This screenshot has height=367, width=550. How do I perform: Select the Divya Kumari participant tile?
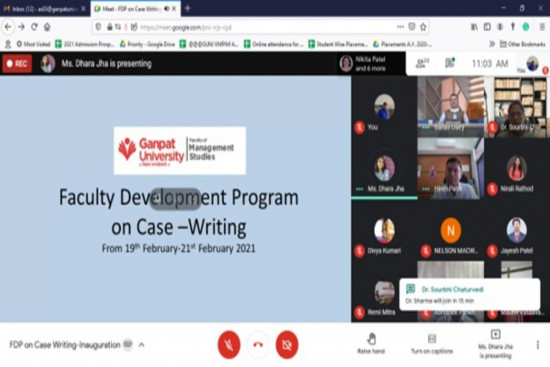pos(384,231)
